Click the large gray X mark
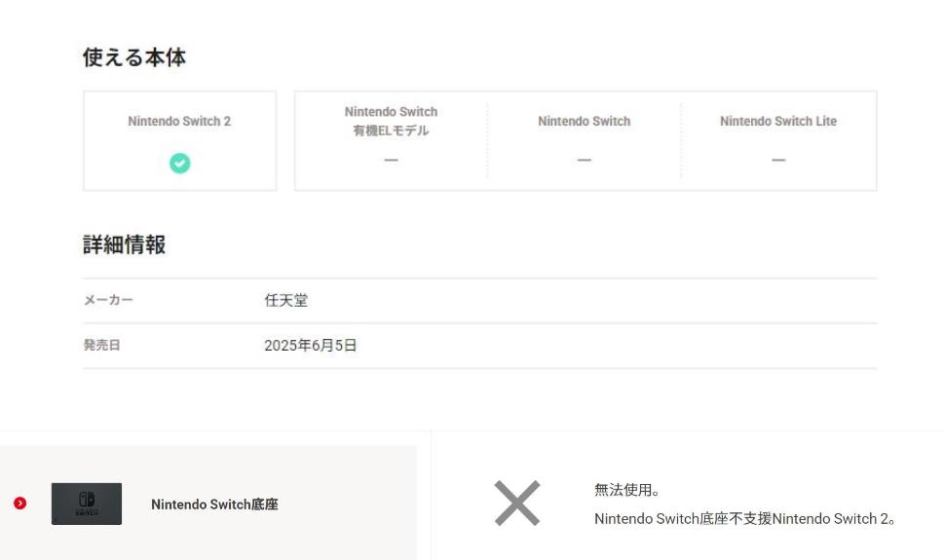The width and height of the screenshot is (944, 560). point(516,504)
